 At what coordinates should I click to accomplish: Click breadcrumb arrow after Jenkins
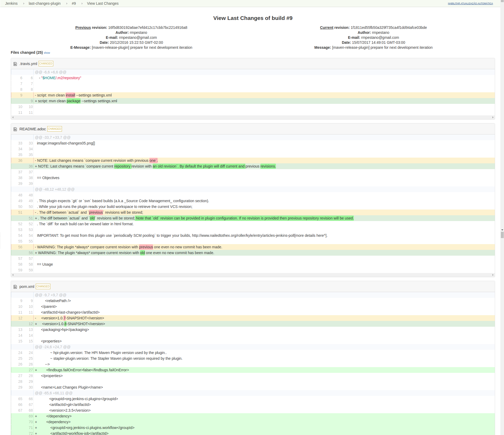(x=24, y=4)
